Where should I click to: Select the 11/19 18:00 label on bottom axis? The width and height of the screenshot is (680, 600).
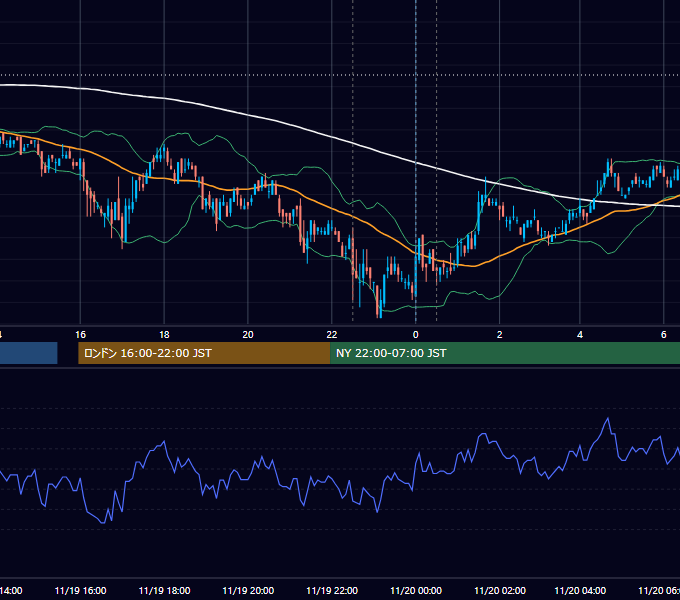click(164, 590)
